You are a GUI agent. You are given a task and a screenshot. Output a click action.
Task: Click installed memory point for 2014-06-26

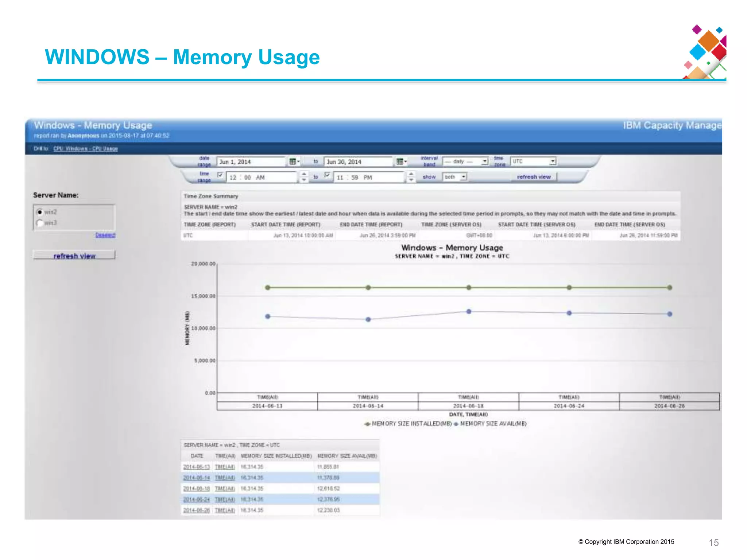pyautogui.click(x=670, y=288)
